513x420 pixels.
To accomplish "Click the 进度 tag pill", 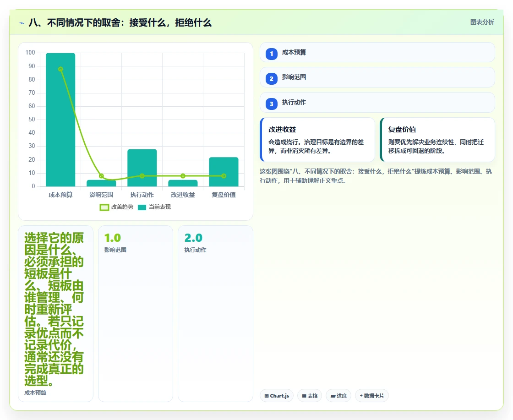I will (338, 396).
